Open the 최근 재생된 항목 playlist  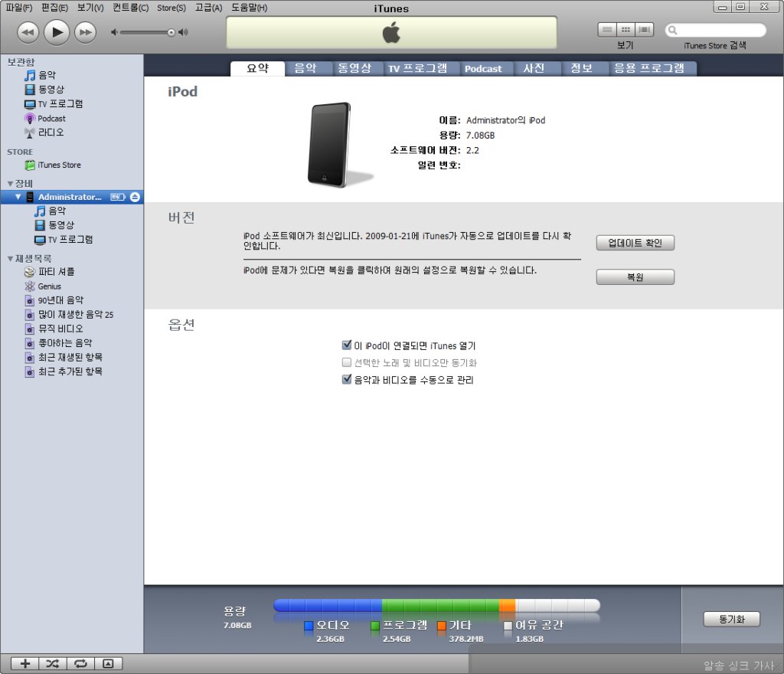[x=72, y=358]
